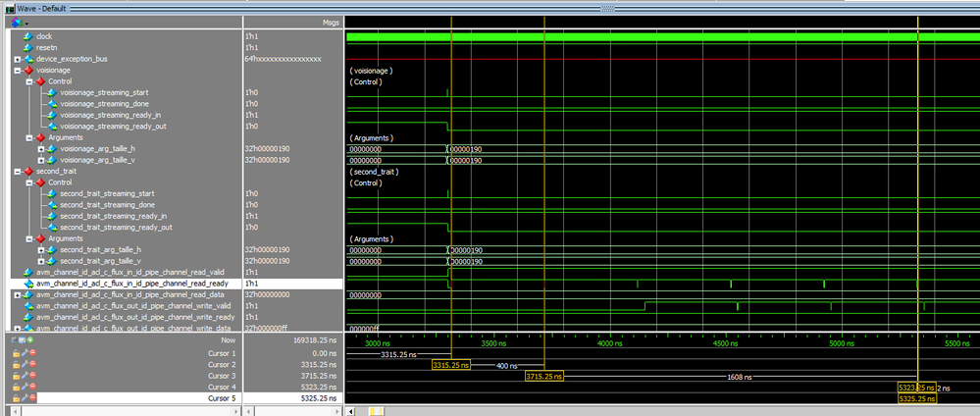Lock Cursor 5 with its padlock icon

pyautogui.click(x=16, y=399)
